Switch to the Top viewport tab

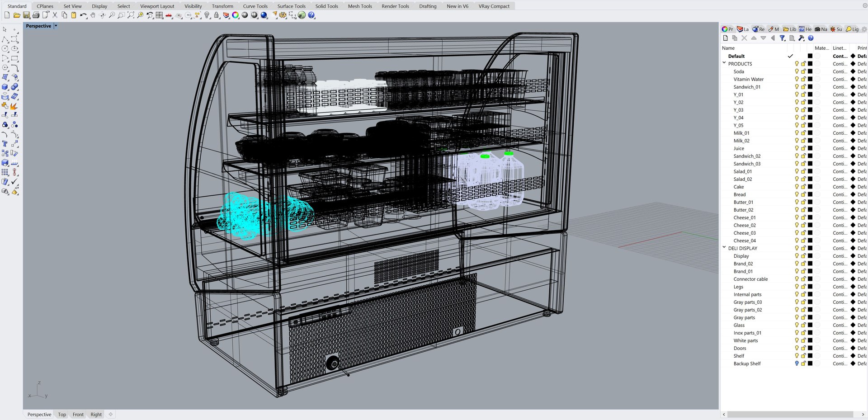[x=62, y=415]
